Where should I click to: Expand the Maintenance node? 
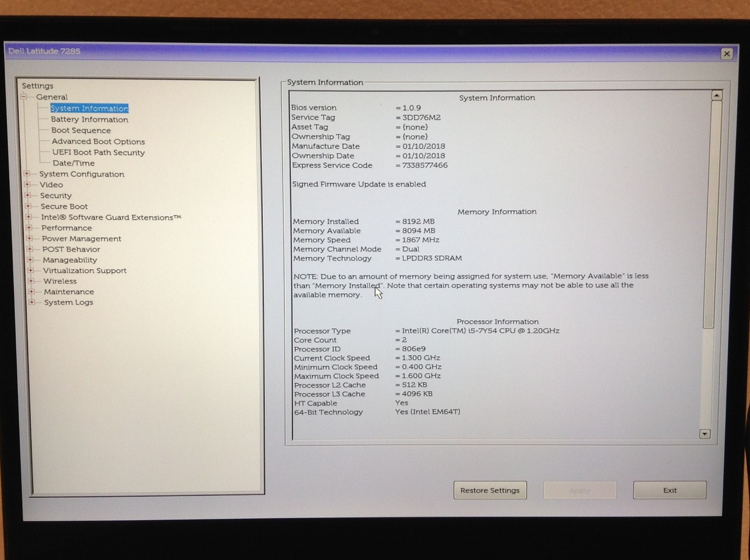(31, 291)
